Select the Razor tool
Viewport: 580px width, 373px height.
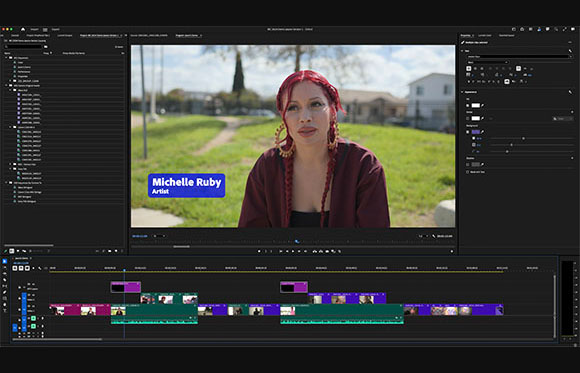[x=5, y=280]
